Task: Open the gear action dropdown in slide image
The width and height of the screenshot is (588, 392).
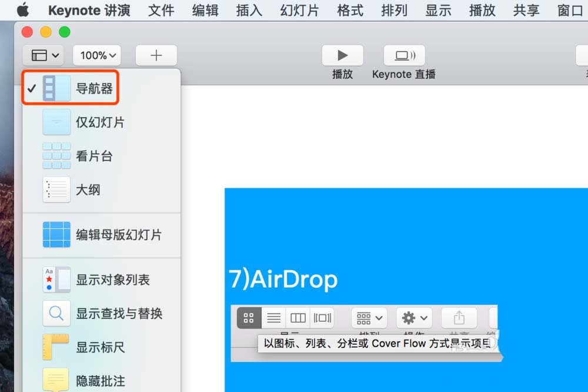Action: click(x=415, y=318)
